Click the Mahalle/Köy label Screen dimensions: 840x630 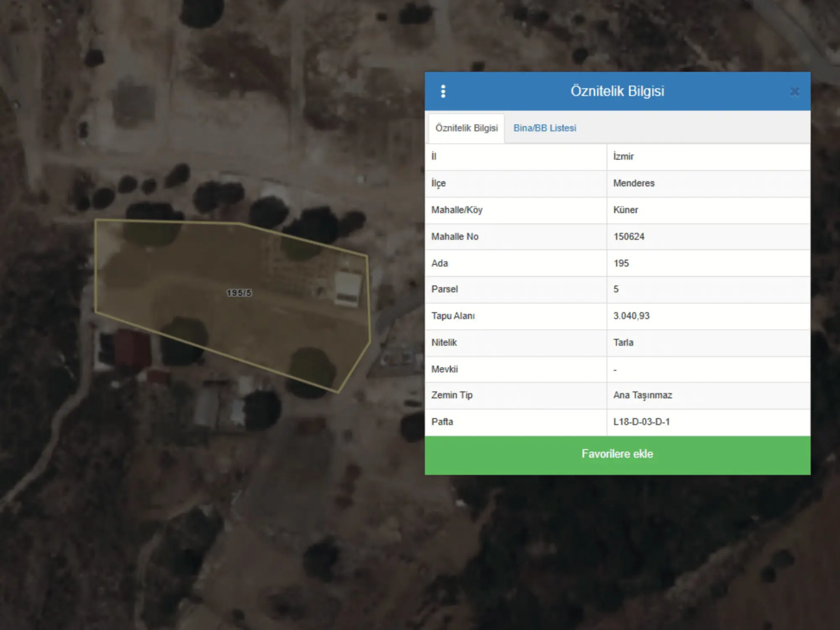(x=457, y=210)
